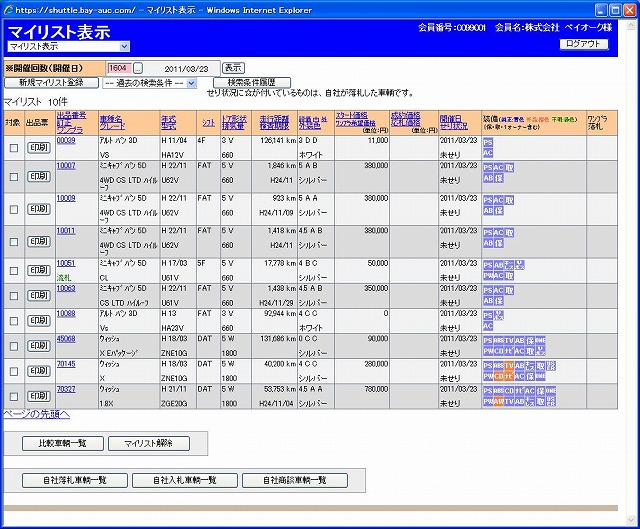Click the CD badge in lot 45068 row
Image resolution: width=640 pixels, height=529 pixels.
click(499, 351)
